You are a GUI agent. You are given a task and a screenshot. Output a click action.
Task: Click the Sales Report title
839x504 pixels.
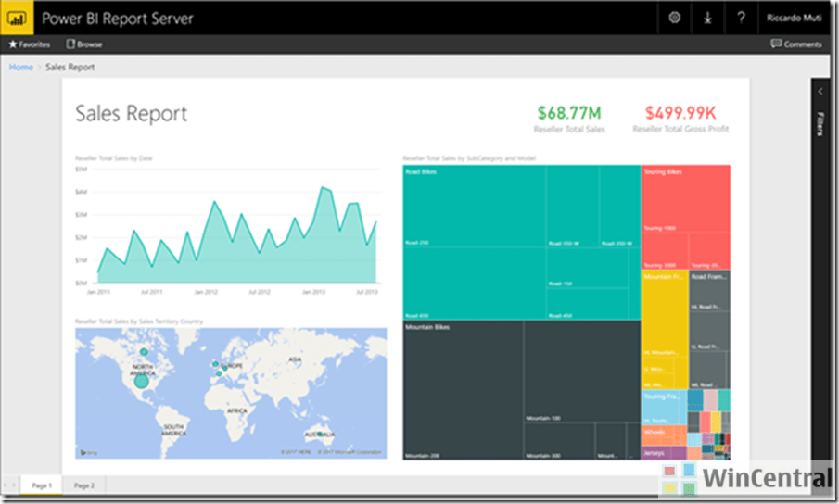(131, 114)
